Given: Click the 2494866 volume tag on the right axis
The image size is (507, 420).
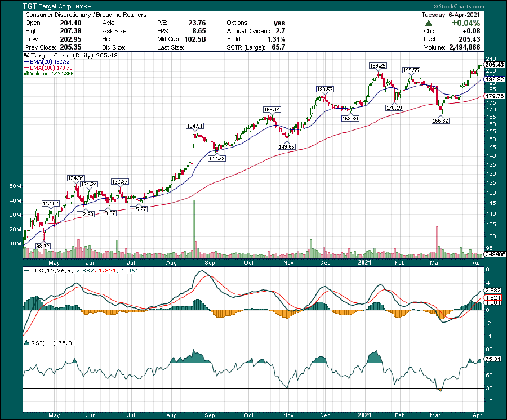Looking at the screenshot, I should pos(495,254).
